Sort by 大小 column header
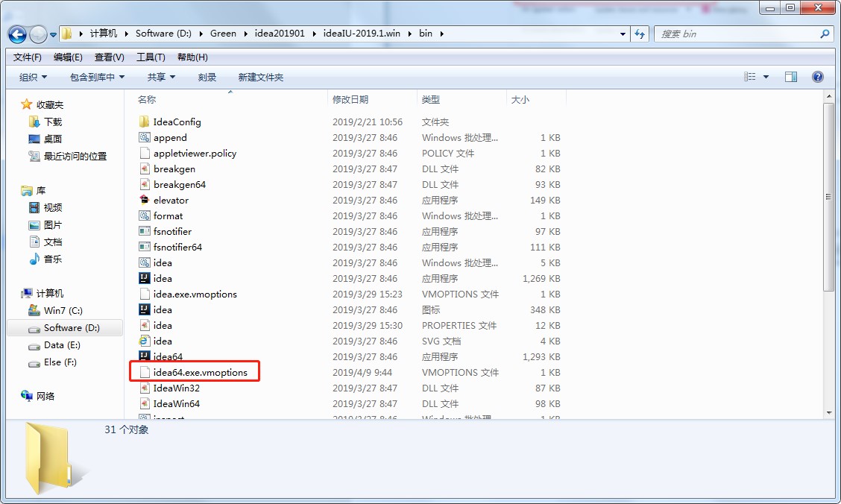This screenshot has width=841, height=504. click(520, 99)
